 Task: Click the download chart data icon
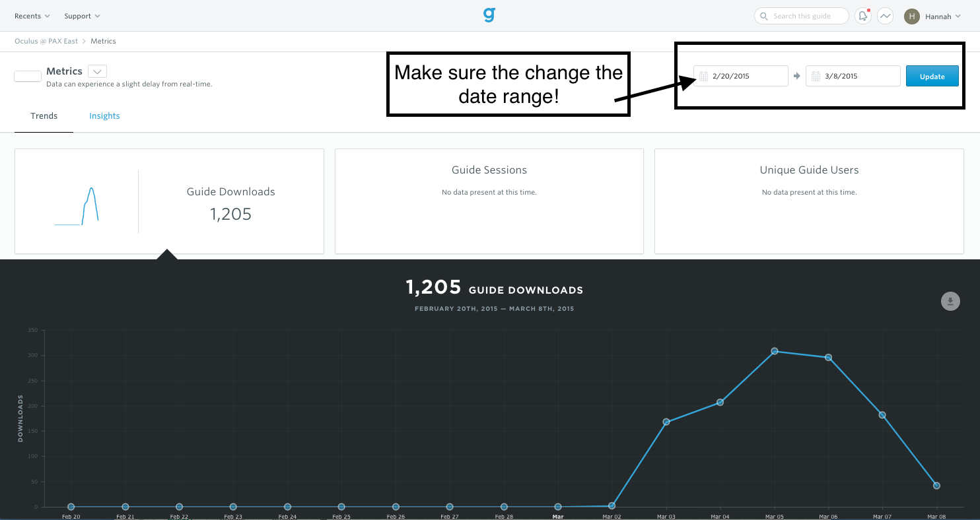[950, 302]
